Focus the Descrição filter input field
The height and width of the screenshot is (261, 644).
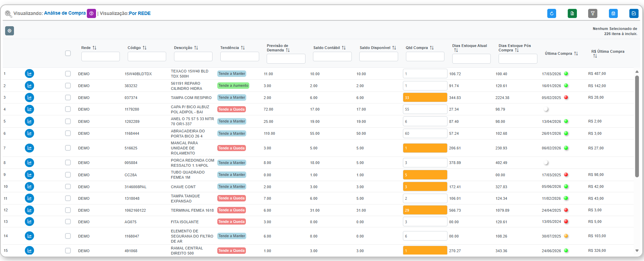193,56
